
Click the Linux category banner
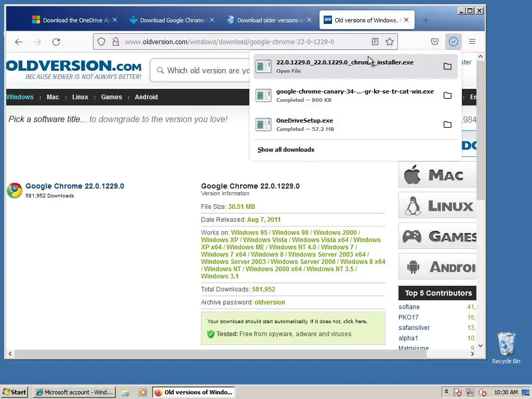tap(437, 206)
